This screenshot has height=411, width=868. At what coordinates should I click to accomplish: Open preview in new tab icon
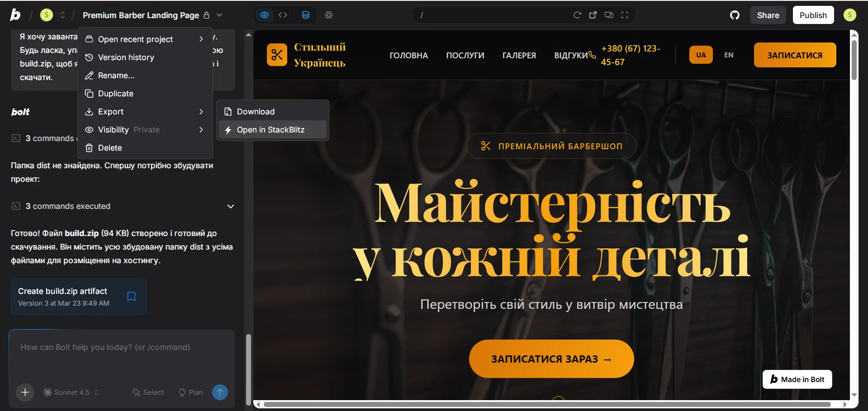tap(593, 15)
